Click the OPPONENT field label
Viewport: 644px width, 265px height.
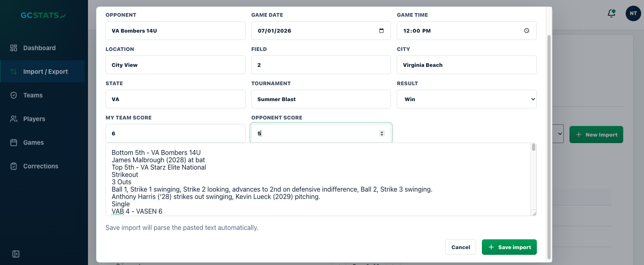(121, 15)
